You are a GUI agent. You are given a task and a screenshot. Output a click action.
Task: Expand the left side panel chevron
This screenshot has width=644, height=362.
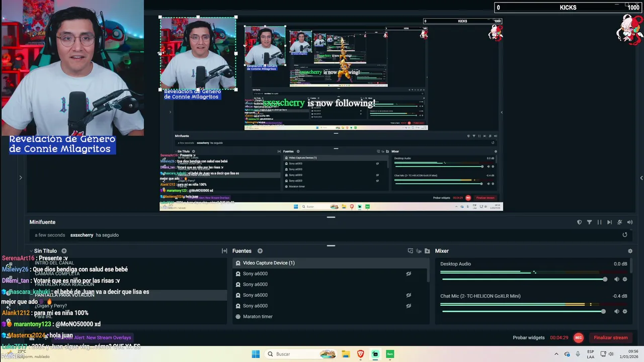point(21,177)
